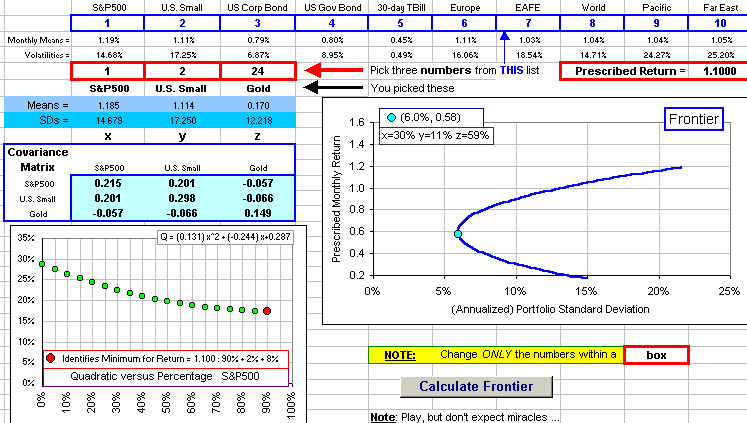Click the Calculate Frontier button
The width and height of the screenshot is (747, 423).
point(476,386)
